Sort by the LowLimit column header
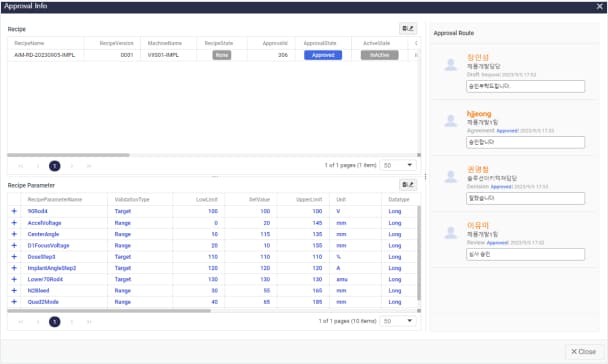 [x=207, y=199]
